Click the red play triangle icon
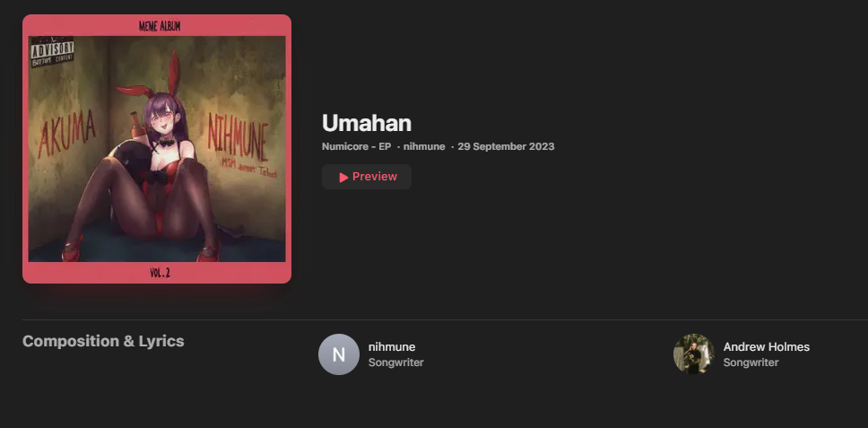The height and width of the screenshot is (428, 868). pyautogui.click(x=343, y=177)
